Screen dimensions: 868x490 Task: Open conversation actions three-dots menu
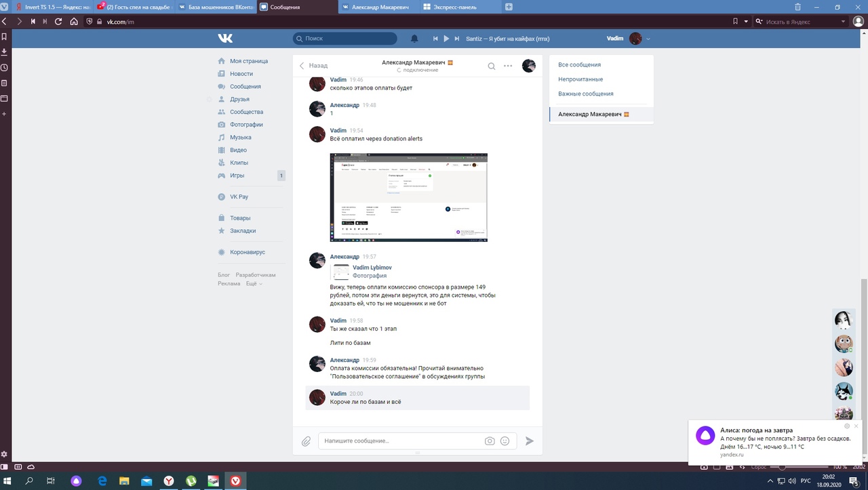coord(508,66)
